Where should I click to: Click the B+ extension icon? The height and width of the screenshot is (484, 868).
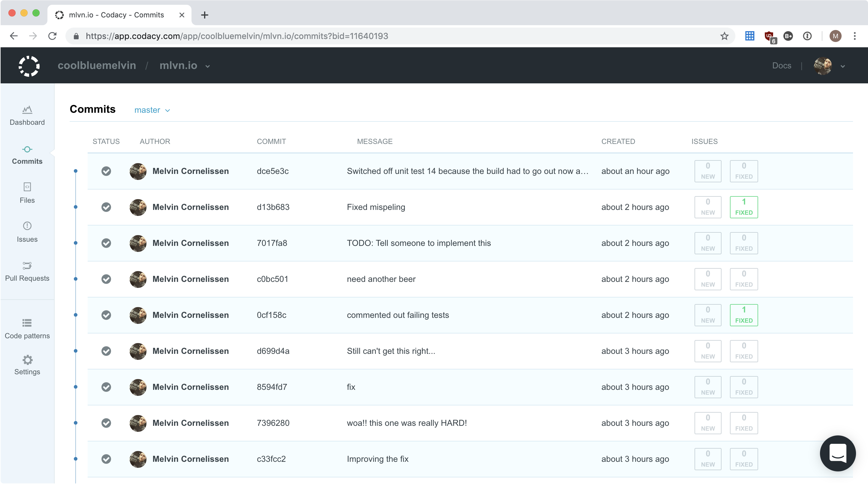pos(788,36)
